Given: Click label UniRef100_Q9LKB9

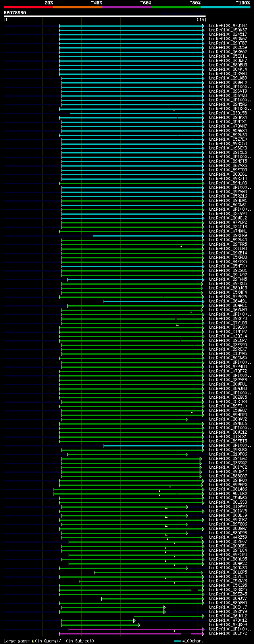Looking at the screenshot, I should (228, 78).
